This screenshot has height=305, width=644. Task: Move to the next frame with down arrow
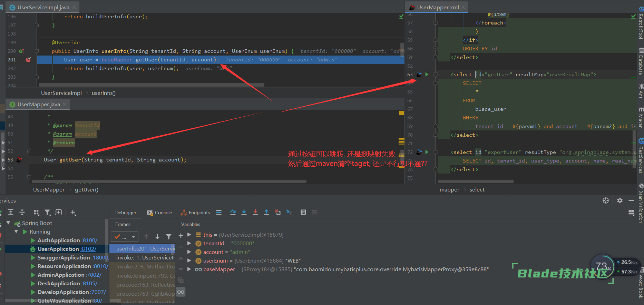157,236
